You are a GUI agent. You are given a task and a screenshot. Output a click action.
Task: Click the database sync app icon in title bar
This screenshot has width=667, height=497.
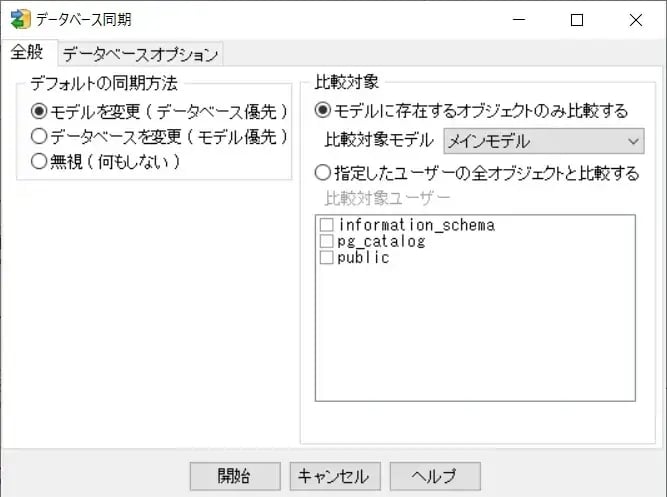click(x=20, y=19)
